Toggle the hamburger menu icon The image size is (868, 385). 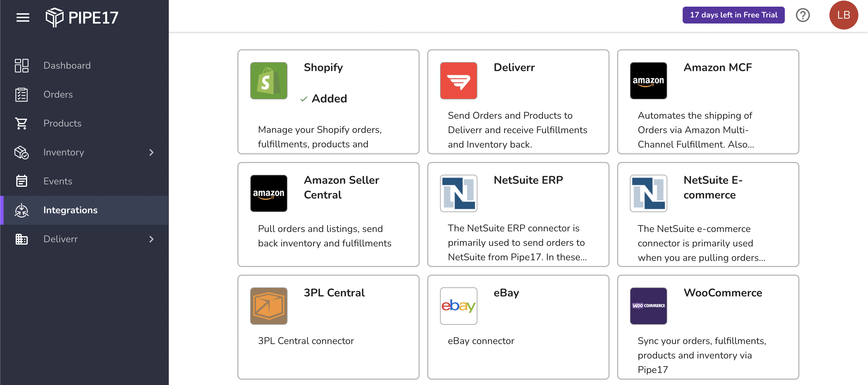(23, 17)
